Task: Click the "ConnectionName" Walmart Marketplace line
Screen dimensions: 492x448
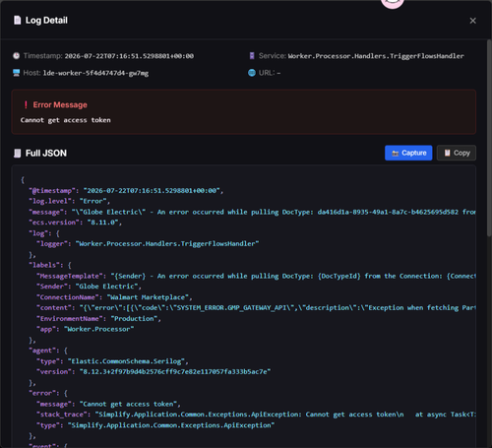Action: tap(114, 297)
